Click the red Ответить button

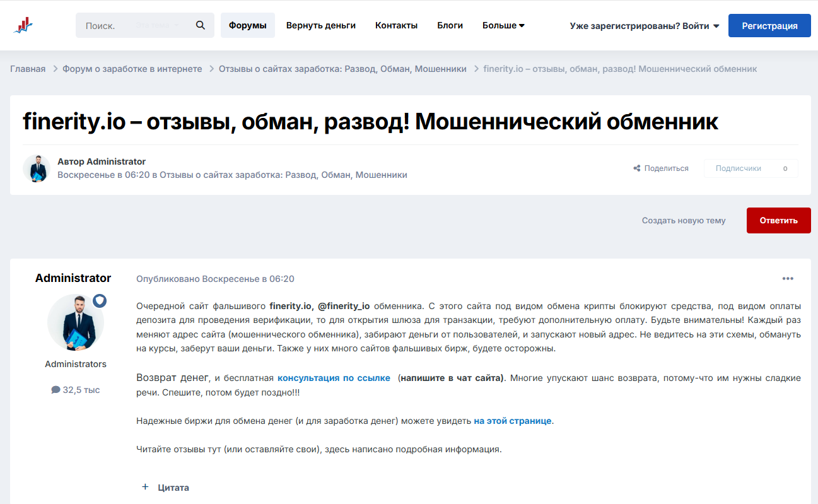tap(779, 220)
